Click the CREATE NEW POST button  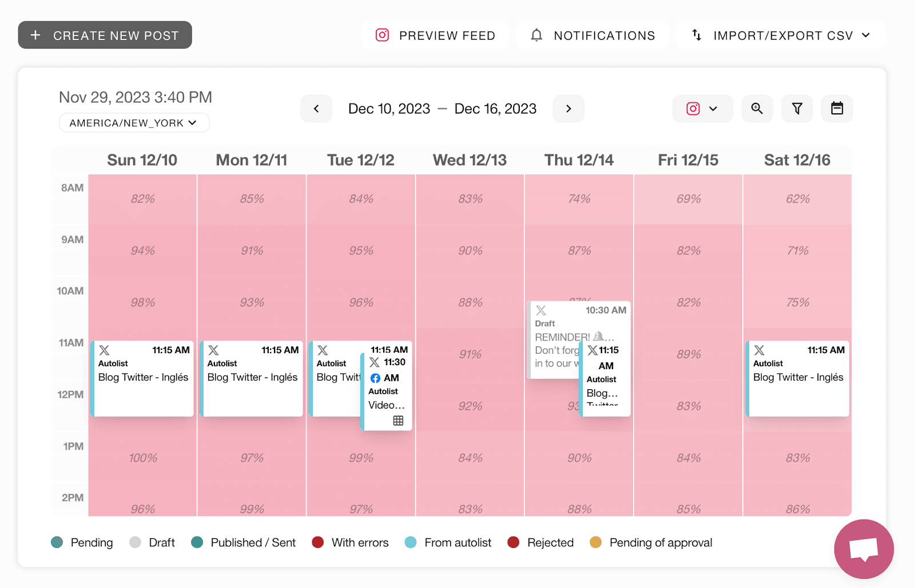pos(105,35)
